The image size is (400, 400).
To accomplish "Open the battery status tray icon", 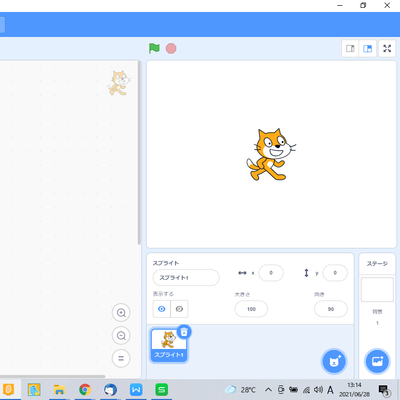I will [293, 389].
